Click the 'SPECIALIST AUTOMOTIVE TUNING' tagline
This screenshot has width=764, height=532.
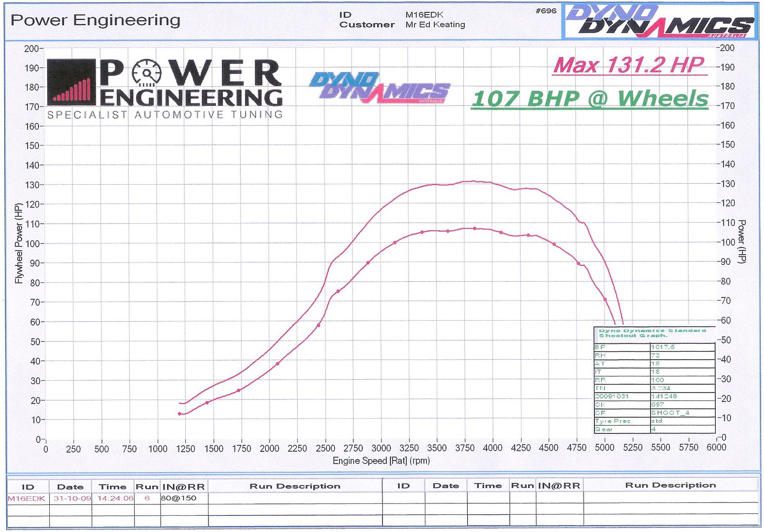(x=165, y=115)
